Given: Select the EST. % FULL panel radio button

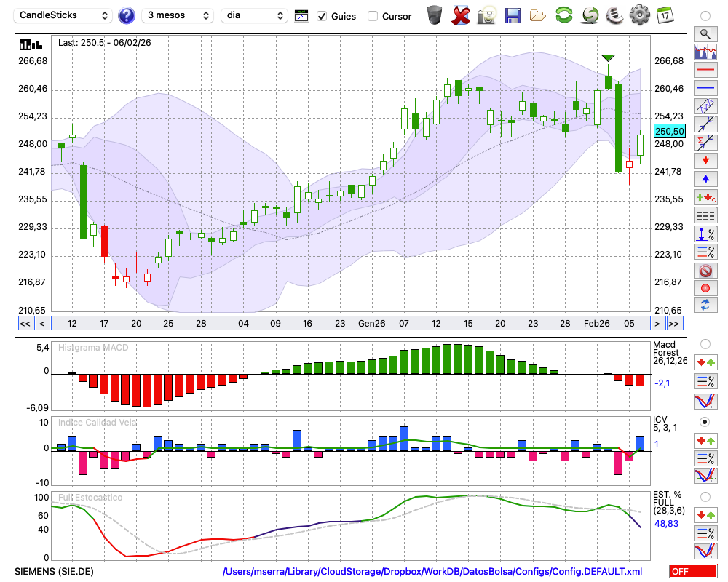Looking at the screenshot, I should (x=705, y=497).
